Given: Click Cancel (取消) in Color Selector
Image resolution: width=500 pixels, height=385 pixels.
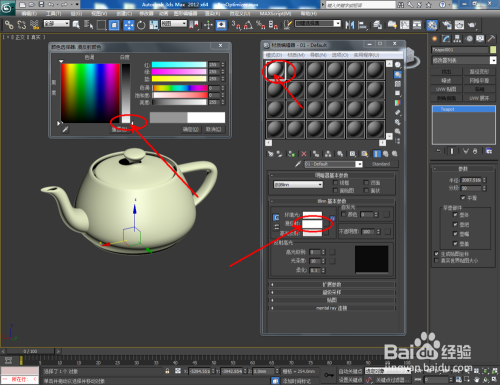Looking at the screenshot, I should pos(213,129).
